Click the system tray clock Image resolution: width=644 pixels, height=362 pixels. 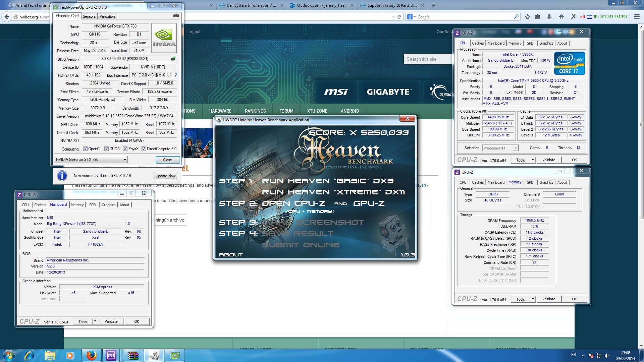point(625,355)
